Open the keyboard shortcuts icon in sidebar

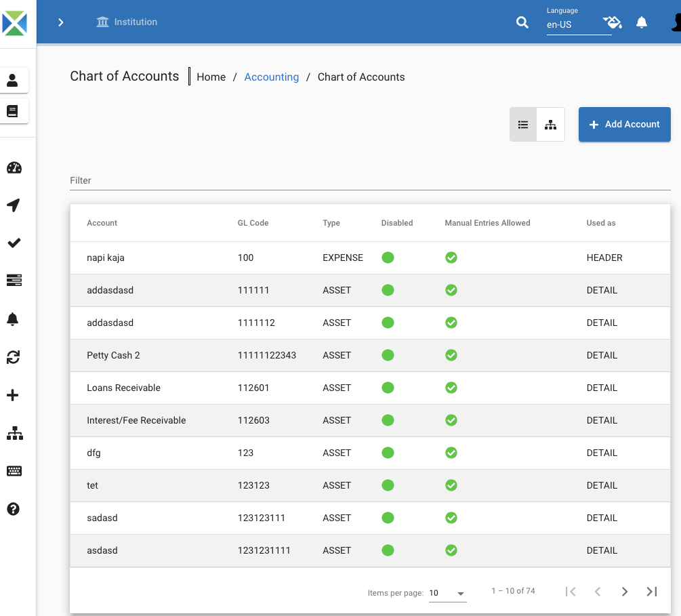[x=14, y=471]
